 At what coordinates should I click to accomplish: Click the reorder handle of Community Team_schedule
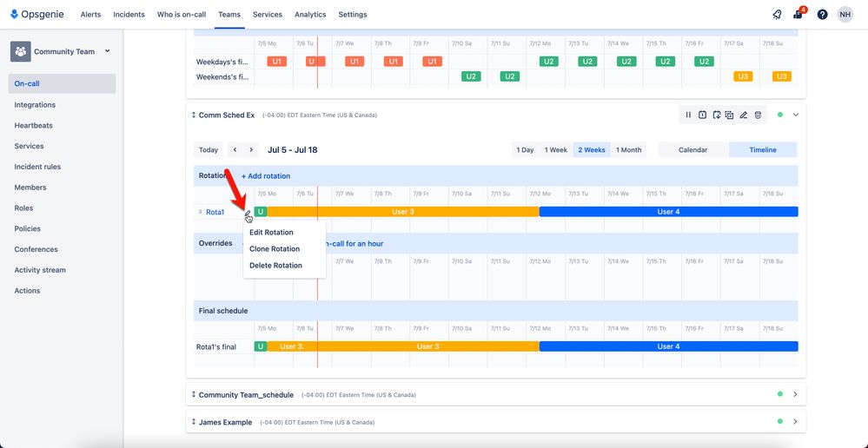[x=194, y=394]
